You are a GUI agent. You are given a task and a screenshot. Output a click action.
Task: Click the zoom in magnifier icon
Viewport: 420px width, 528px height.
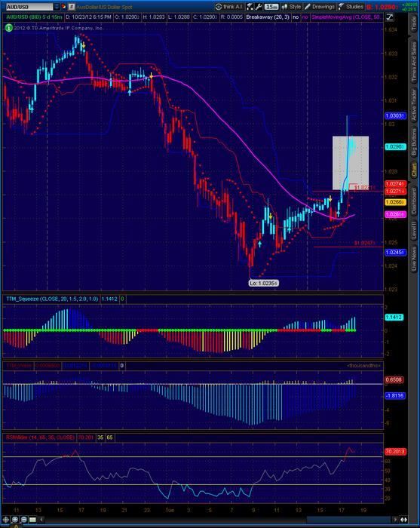tap(15, 520)
